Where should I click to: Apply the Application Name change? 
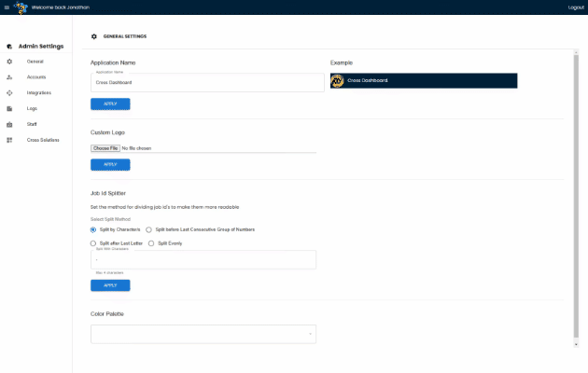(110, 104)
